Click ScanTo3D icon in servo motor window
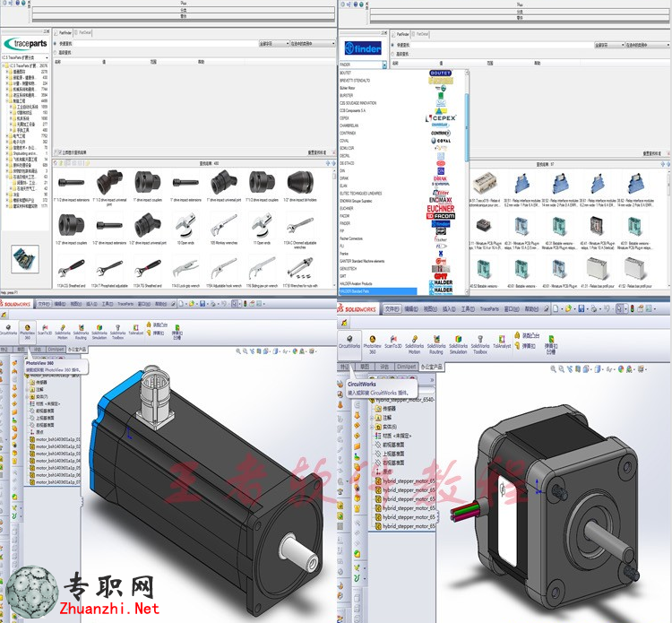The width and height of the screenshot is (672, 623). tap(45, 330)
